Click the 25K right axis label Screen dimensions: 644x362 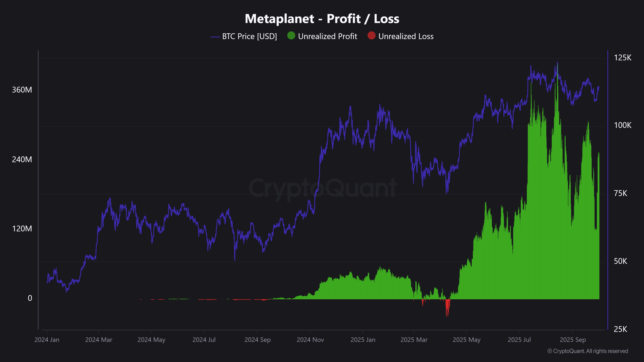pos(620,329)
